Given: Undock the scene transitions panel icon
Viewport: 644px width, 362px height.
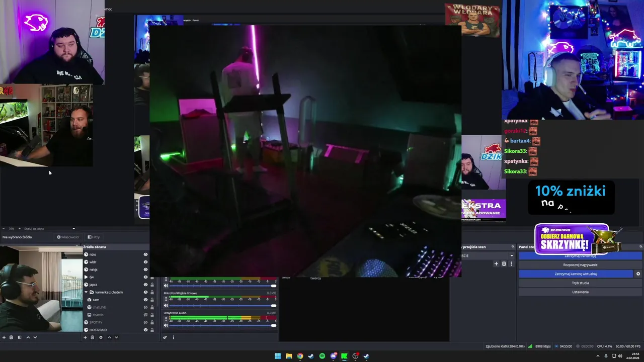Looking at the screenshot, I should click(x=513, y=247).
